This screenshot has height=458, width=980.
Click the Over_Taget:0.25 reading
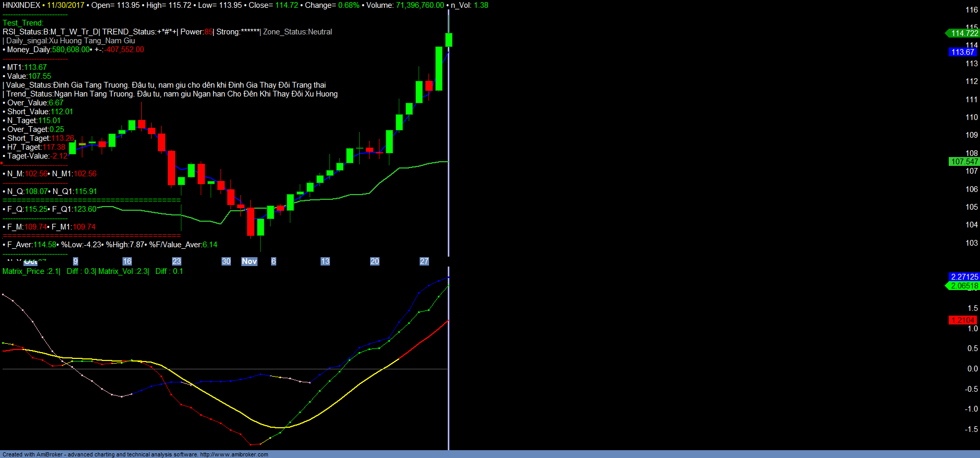point(35,129)
